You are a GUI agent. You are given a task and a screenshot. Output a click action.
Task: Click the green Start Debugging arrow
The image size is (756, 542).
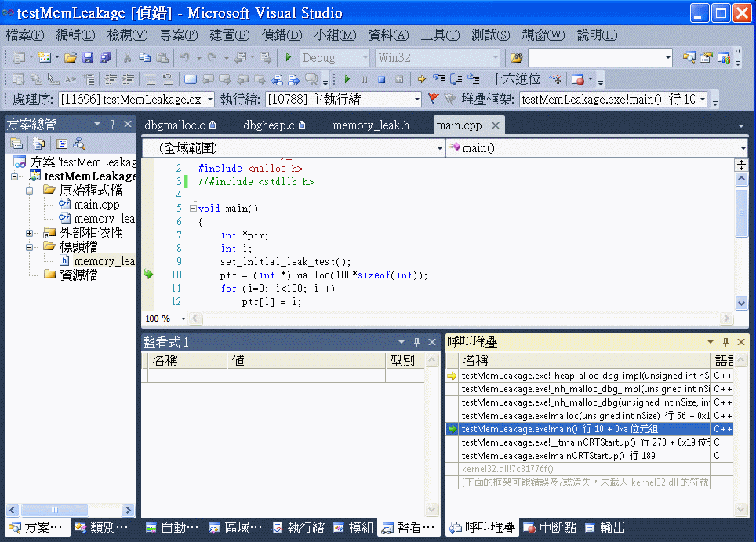289,57
